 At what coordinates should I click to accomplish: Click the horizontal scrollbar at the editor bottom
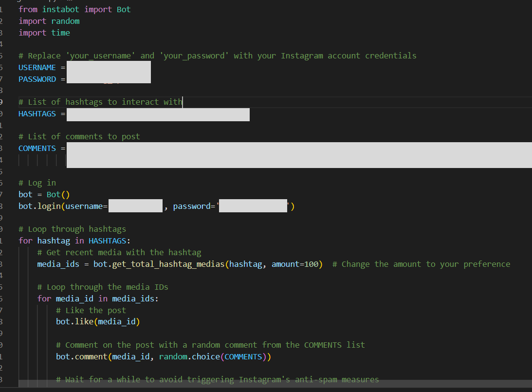[x=275, y=384]
